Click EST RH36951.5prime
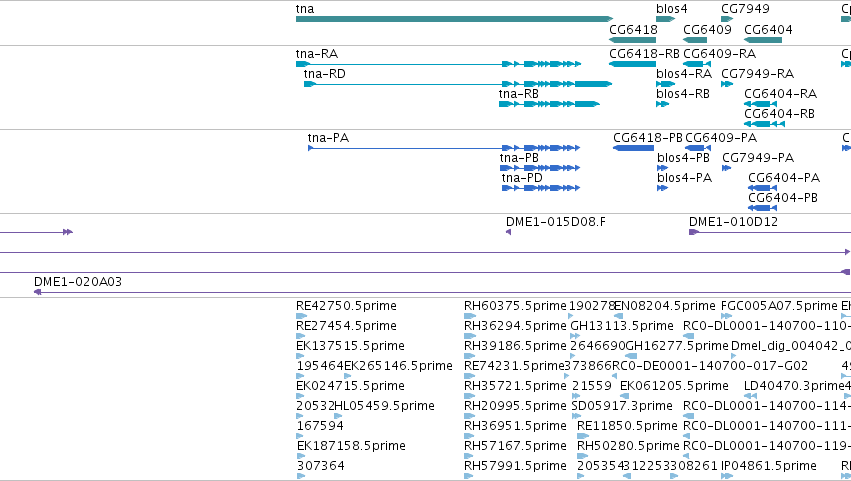Screen dimensions: 851x481 click(515, 426)
